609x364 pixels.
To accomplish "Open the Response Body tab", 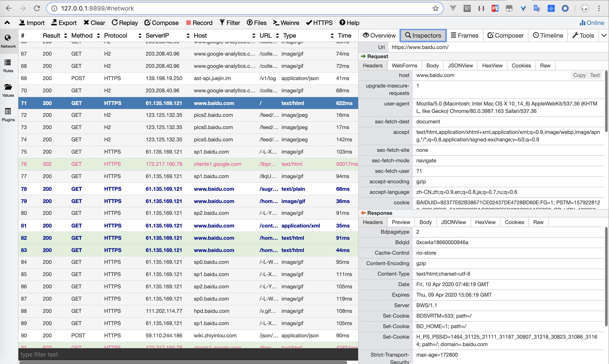I will [x=425, y=222].
